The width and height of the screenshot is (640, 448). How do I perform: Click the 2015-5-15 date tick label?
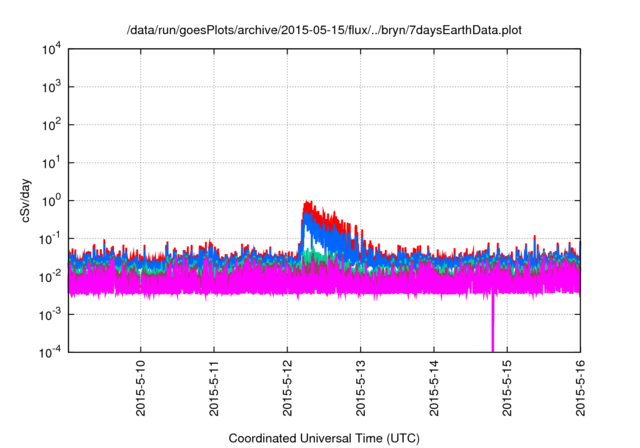(x=507, y=388)
